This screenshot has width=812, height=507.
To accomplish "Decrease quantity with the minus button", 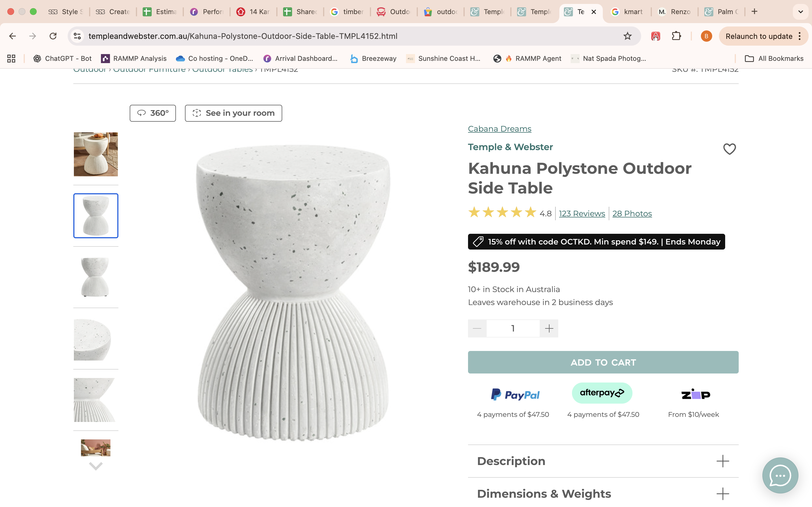I will tap(477, 328).
